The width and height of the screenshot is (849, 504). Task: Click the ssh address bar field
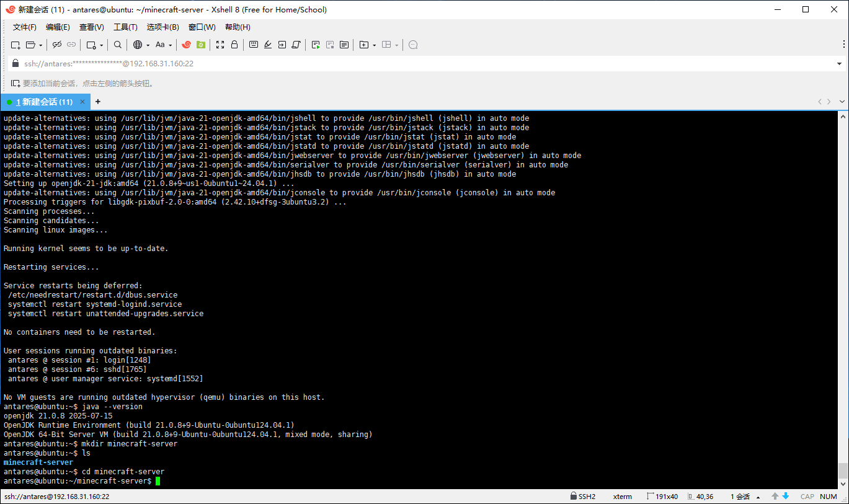tap(372, 64)
